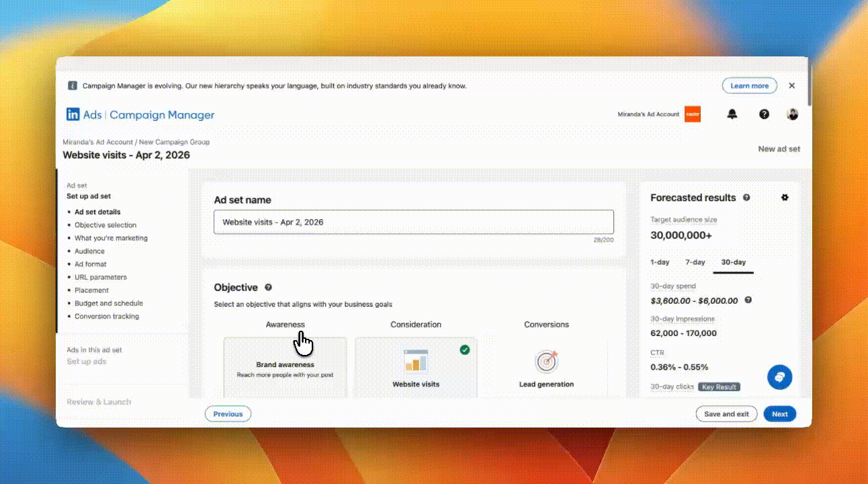
Task: Click the 30-day clicks label
Action: (x=672, y=387)
